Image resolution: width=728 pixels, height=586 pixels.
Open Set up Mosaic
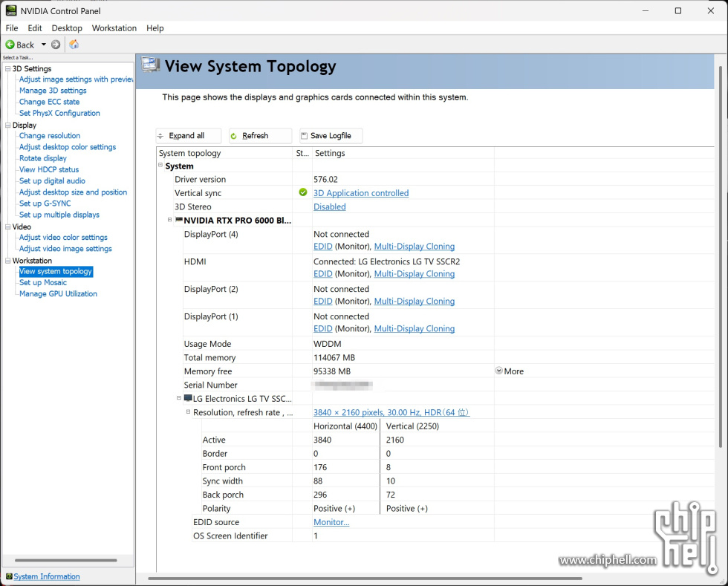(x=43, y=282)
